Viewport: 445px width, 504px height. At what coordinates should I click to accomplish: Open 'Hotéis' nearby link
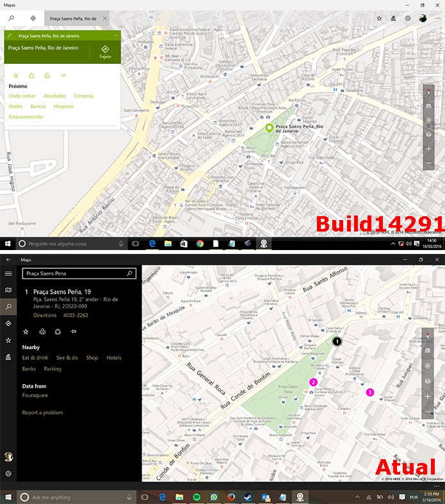(16, 106)
